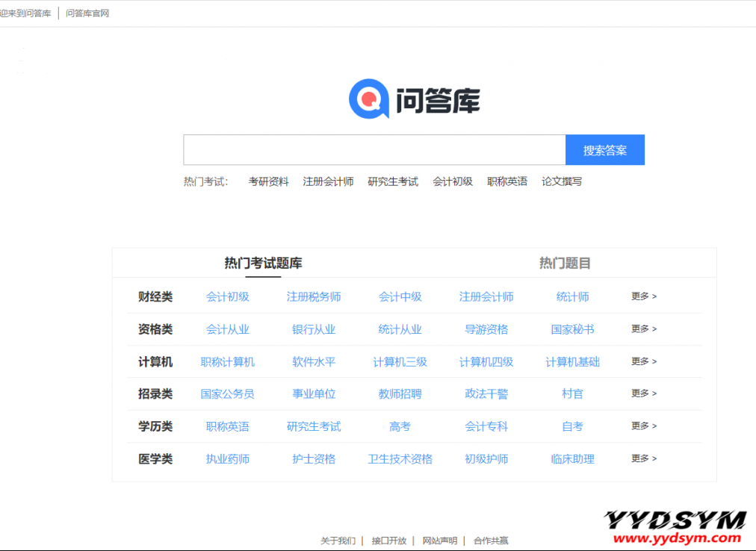Open the 考研资料 hot exam link
This screenshot has width=756, height=551.
click(x=268, y=181)
